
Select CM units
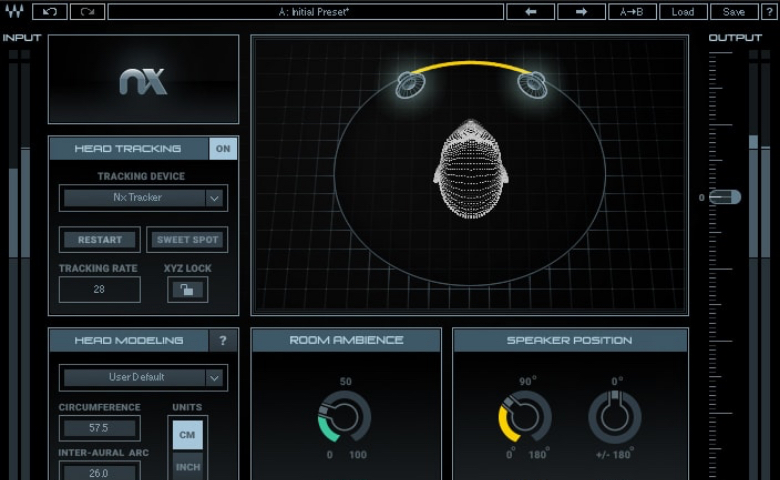(187, 435)
